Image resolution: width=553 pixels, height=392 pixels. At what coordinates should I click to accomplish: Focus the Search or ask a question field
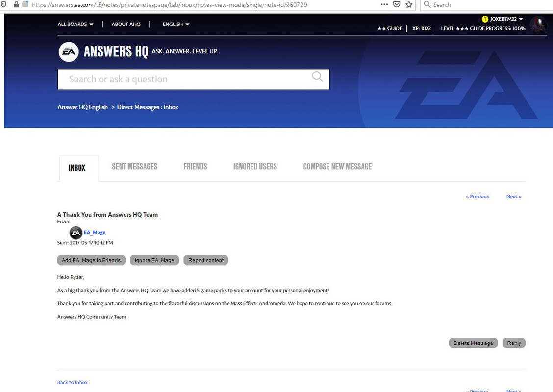tap(193, 79)
